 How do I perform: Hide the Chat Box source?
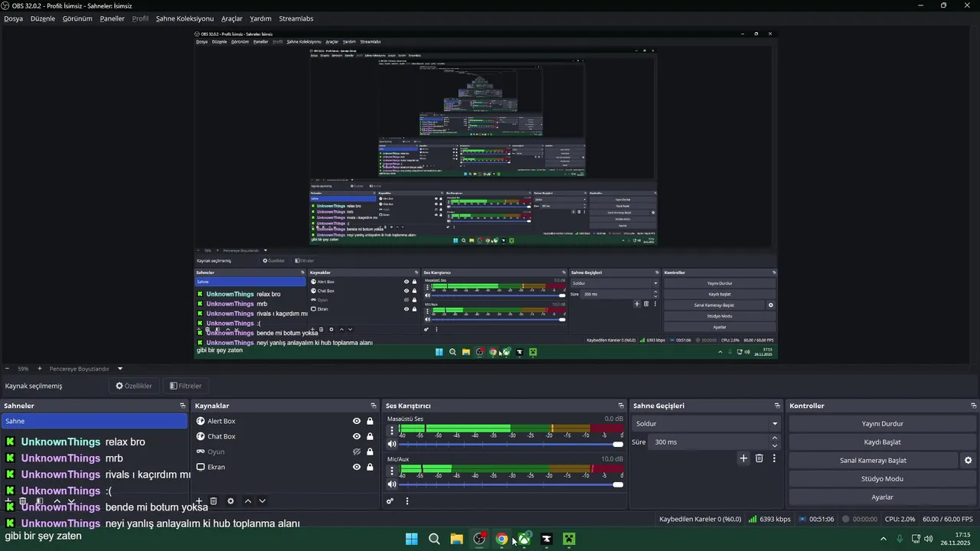pos(357,436)
